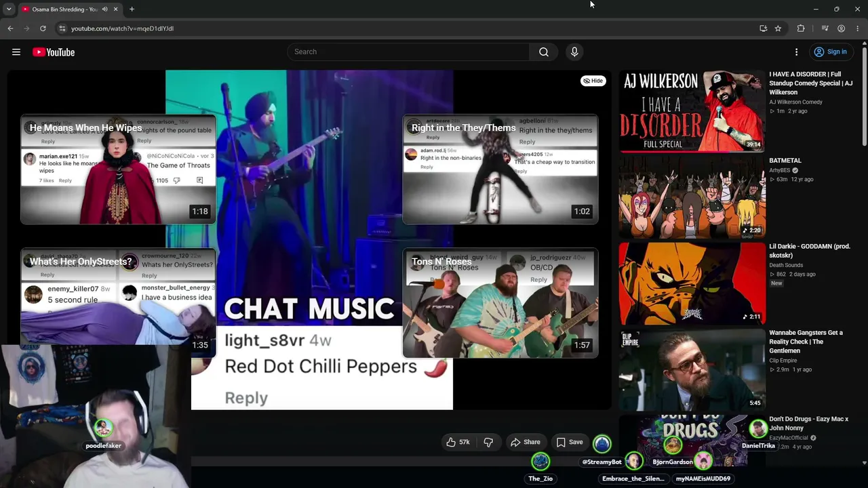Image resolution: width=868 pixels, height=488 pixels.
Task: Play end-screen video He Moans When He Wipes
Action: point(118,169)
